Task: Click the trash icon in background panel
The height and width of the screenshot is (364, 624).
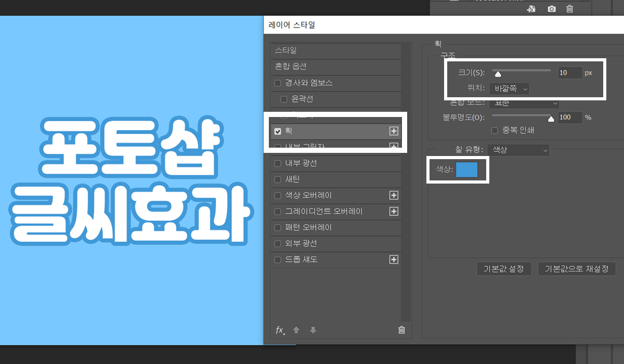Action: click(570, 9)
